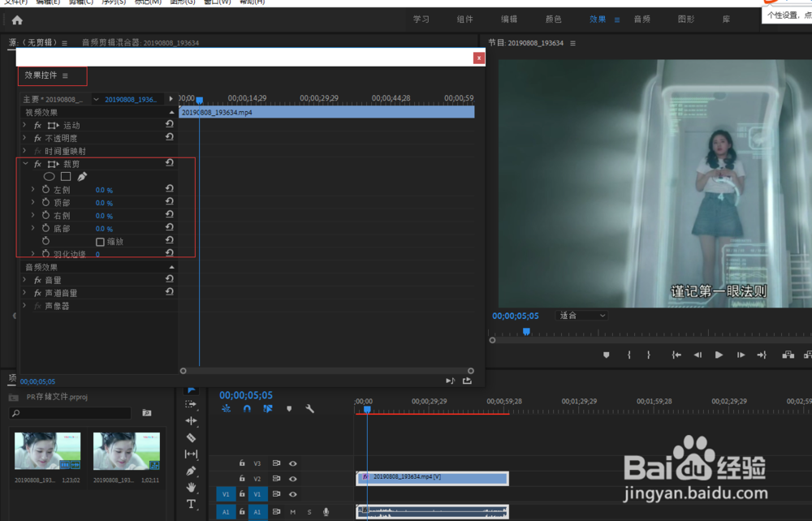This screenshot has width=812, height=521.
Task: Toggle fx switch for 裁剪 effect
Action: pos(37,164)
